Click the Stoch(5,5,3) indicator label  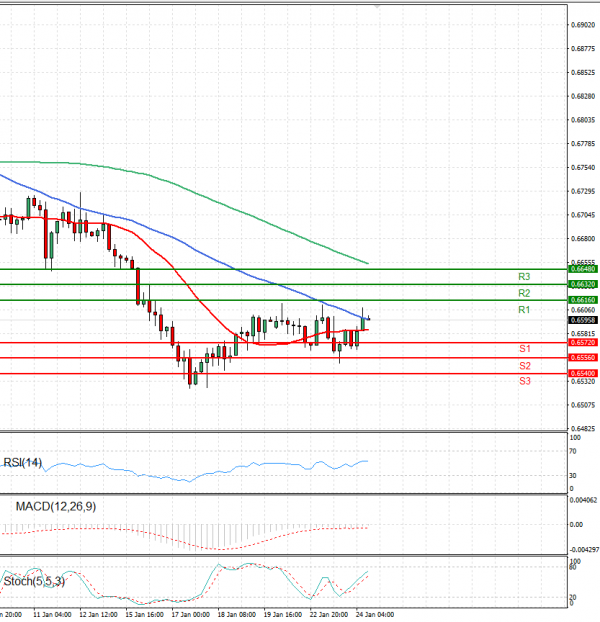click(x=34, y=582)
